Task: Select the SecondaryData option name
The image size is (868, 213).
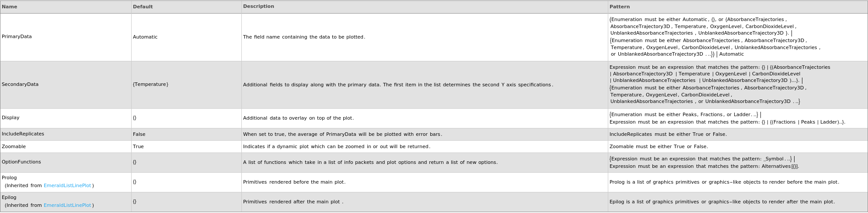Action: click(20, 85)
